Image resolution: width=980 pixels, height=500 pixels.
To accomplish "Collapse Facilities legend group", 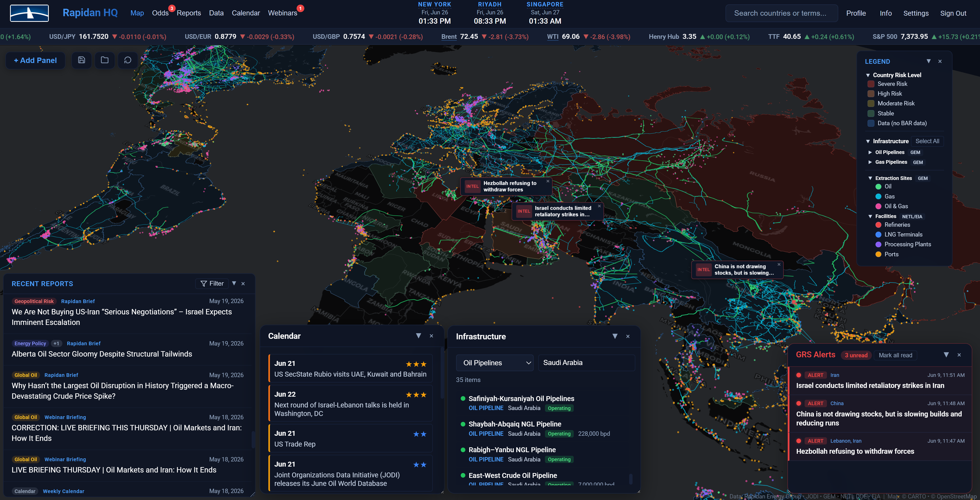I will tap(870, 216).
